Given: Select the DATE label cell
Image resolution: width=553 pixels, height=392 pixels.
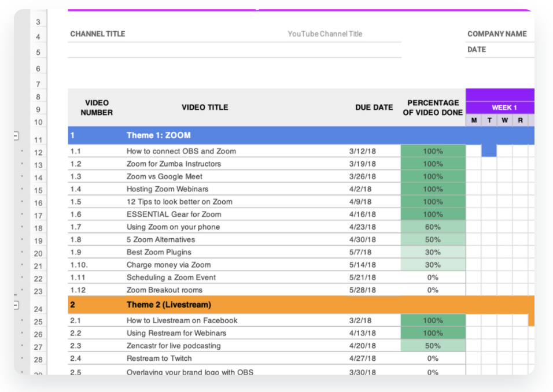Looking at the screenshot, I should click(x=477, y=50).
